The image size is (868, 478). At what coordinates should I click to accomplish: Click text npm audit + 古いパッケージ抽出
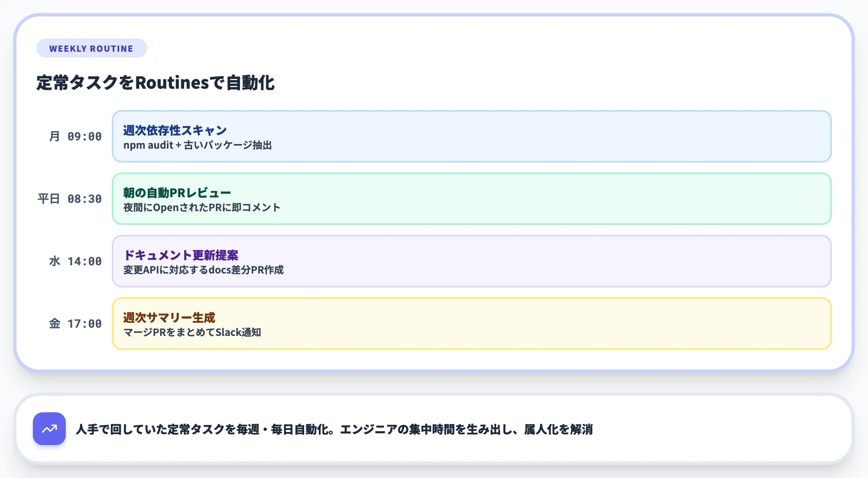pyautogui.click(x=198, y=145)
